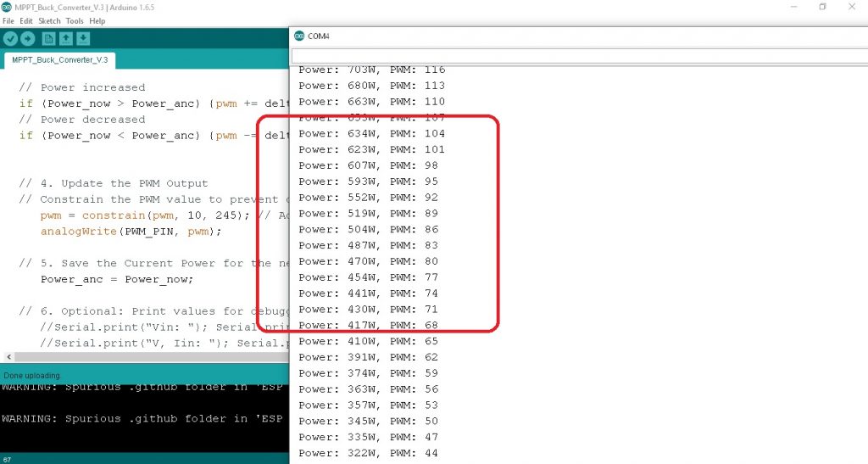Click the Arduino logo in title bar

7,7
